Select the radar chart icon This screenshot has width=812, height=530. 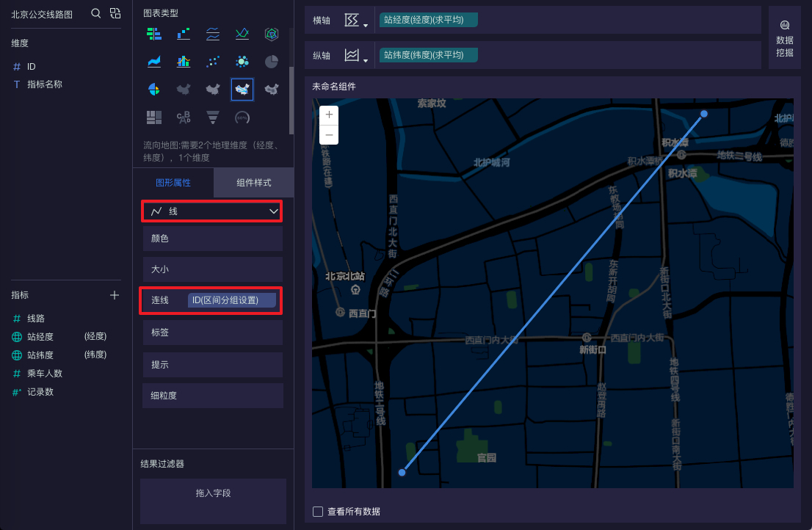(272, 35)
